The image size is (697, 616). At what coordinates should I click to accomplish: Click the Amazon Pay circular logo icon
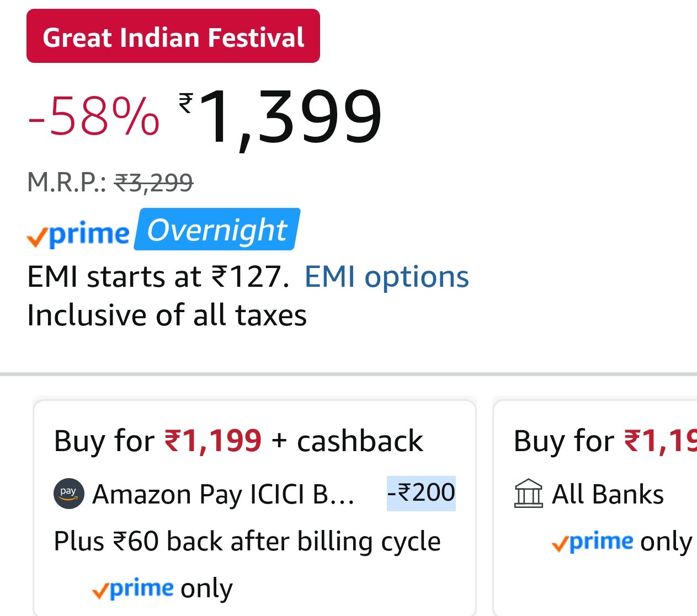point(69,494)
